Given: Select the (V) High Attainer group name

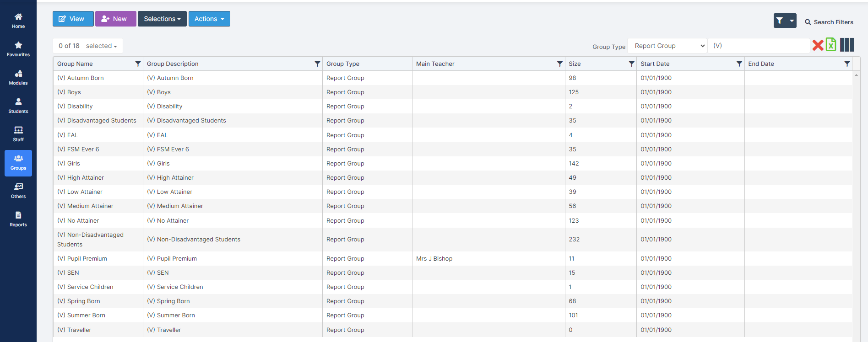Looking at the screenshot, I should coord(81,178).
